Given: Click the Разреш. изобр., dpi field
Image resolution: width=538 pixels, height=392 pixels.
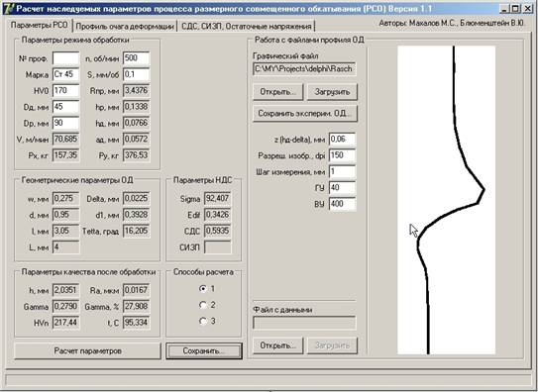Looking at the screenshot, I should point(342,155).
